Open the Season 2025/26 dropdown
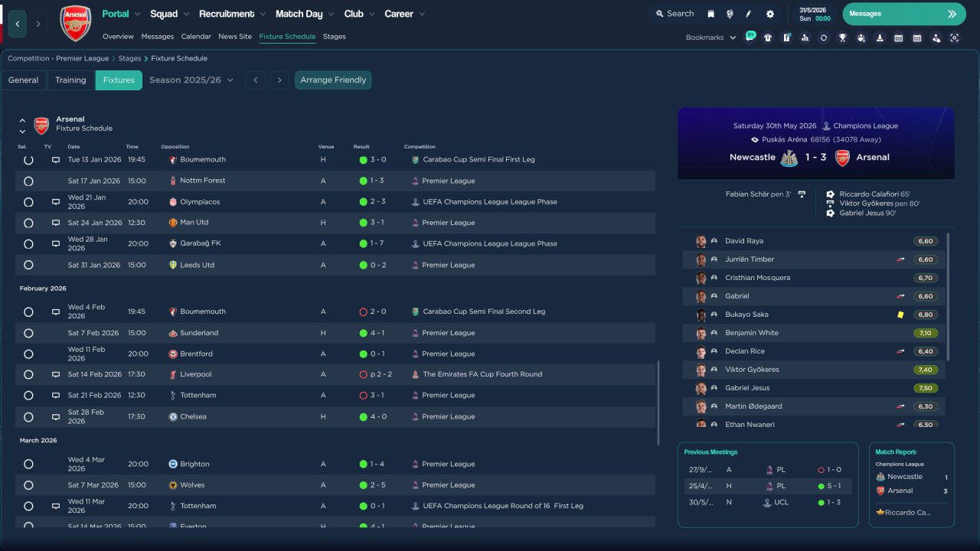 coord(191,80)
